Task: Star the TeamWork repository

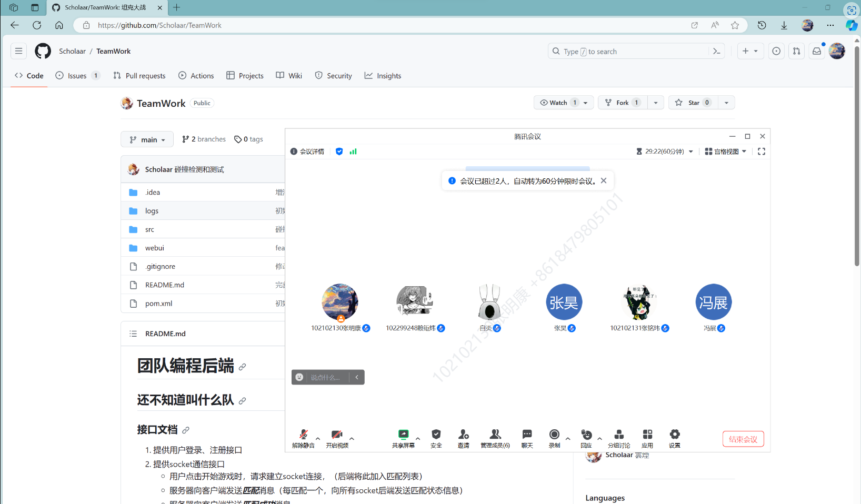Action: coord(693,103)
